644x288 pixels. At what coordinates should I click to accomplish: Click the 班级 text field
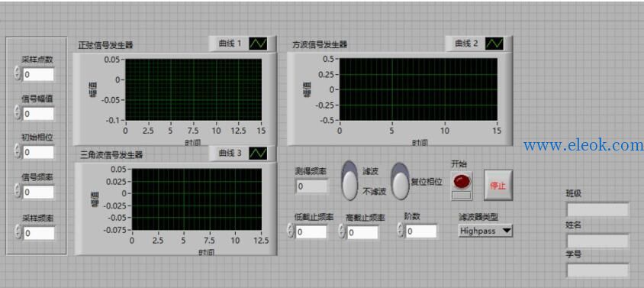coord(597,209)
